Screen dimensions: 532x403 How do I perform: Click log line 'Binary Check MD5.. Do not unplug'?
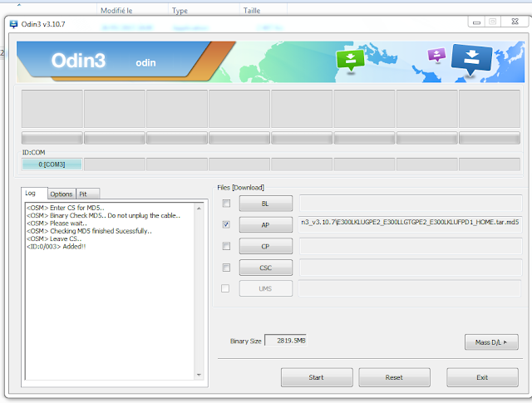click(x=103, y=215)
